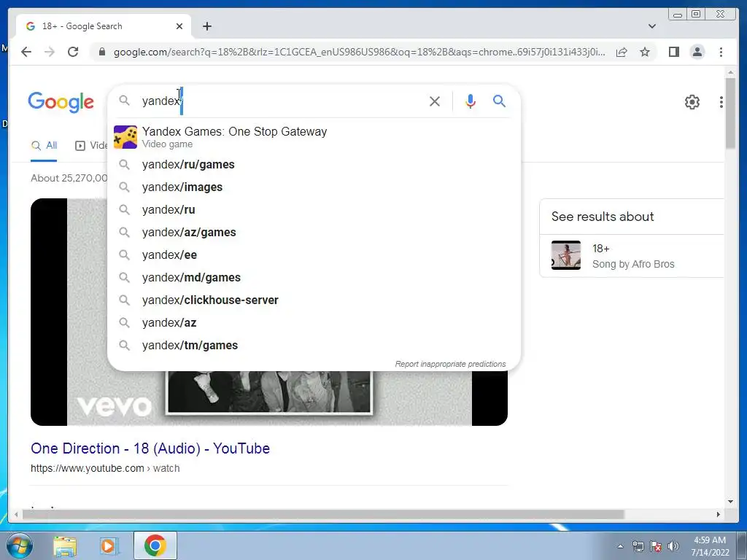Click 'Report inappropriate predictions'

pyautogui.click(x=450, y=365)
